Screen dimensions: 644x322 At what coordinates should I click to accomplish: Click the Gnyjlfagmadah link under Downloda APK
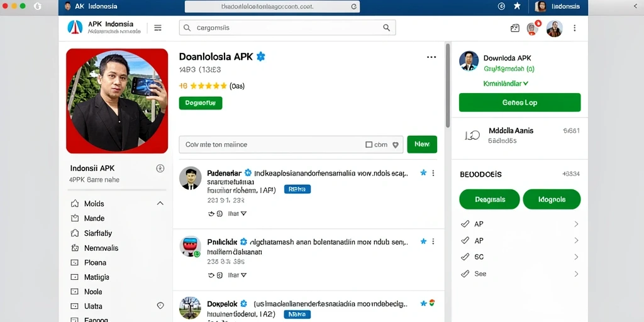pyautogui.click(x=509, y=69)
